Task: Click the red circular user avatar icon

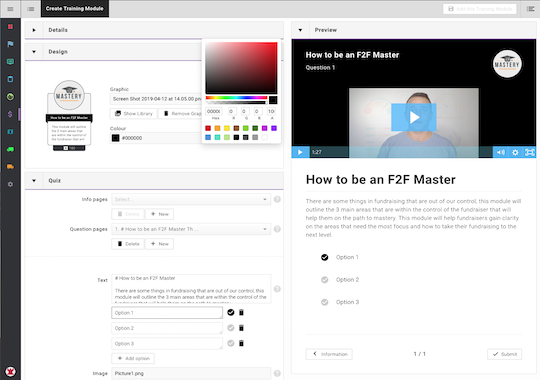Action: 10,371
